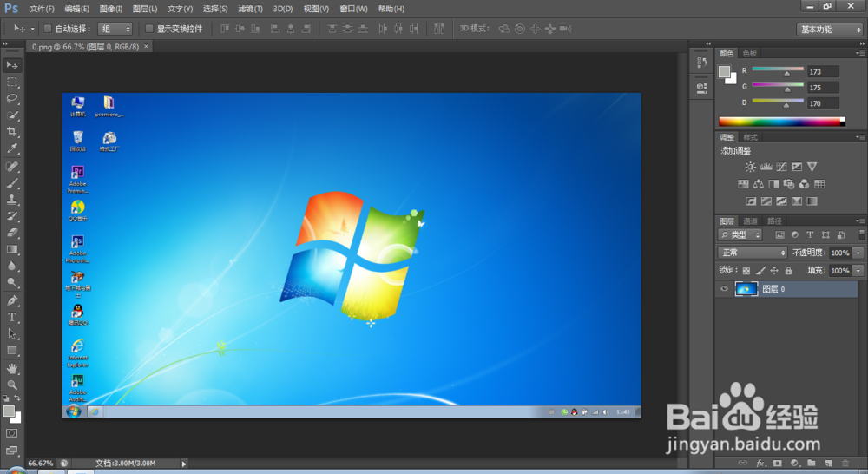The height and width of the screenshot is (474, 868).
Task: Select the Eraser tool
Action: click(x=11, y=234)
